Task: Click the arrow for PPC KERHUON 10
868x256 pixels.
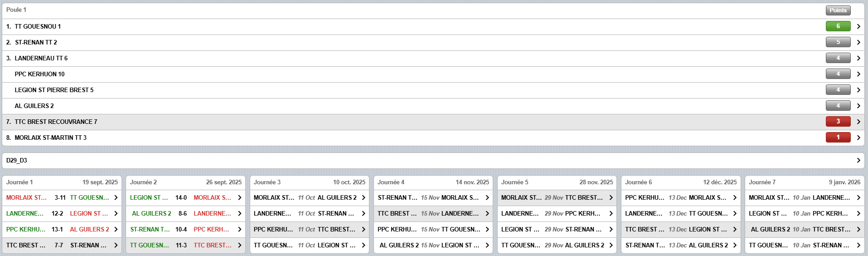Action: click(858, 74)
